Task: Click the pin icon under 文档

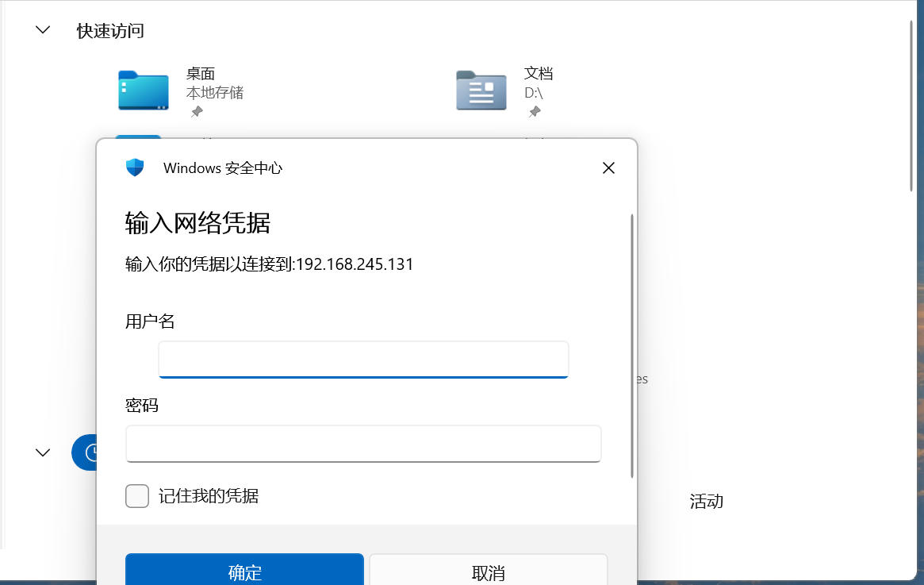Action: click(x=535, y=112)
